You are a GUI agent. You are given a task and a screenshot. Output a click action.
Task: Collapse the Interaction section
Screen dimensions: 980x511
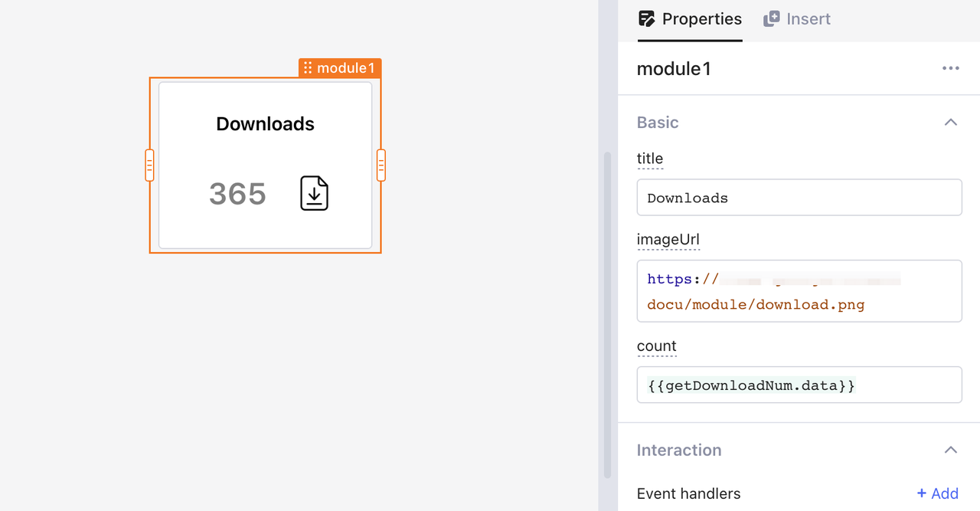point(950,450)
